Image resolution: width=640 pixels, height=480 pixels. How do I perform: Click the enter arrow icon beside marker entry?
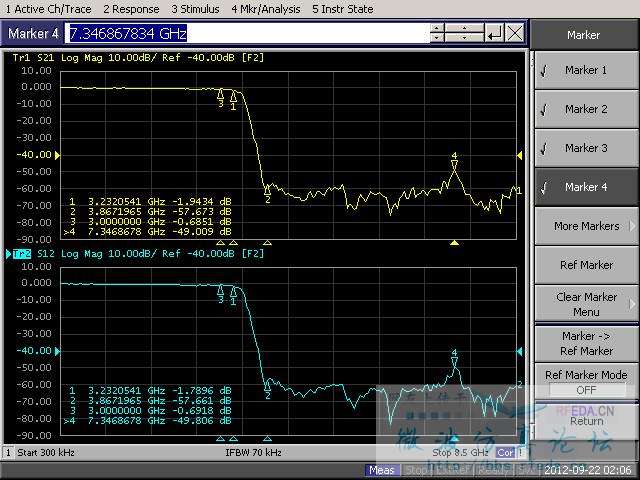coord(494,33)
